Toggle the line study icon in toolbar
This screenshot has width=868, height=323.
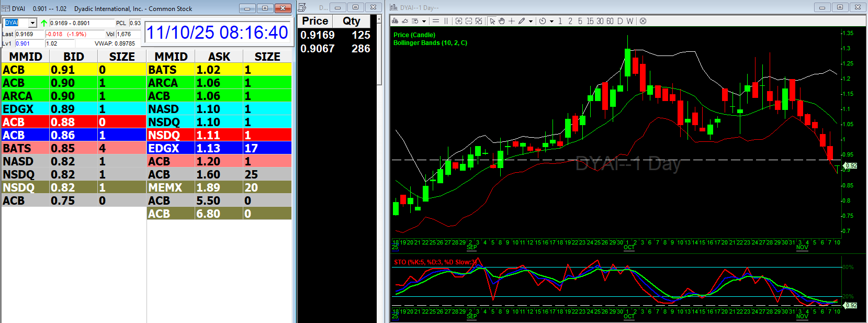[x=405, y=21]
